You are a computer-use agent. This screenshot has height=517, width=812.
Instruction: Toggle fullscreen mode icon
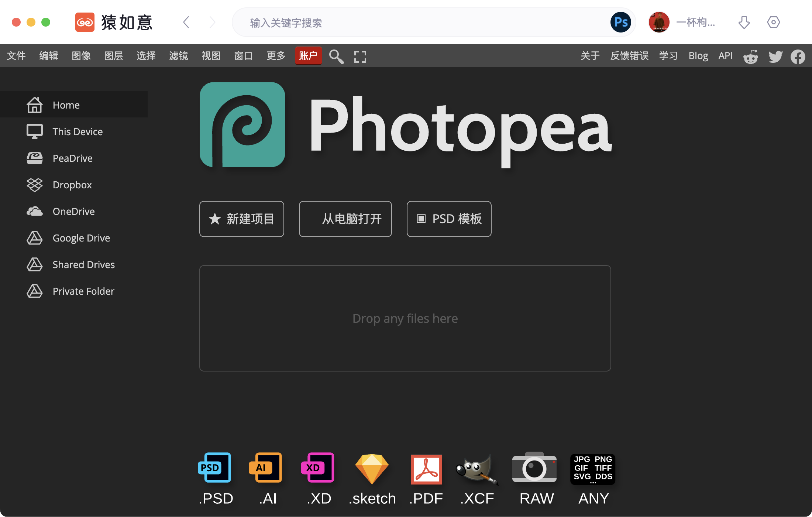pyautogui.click(x=360, y=57)
